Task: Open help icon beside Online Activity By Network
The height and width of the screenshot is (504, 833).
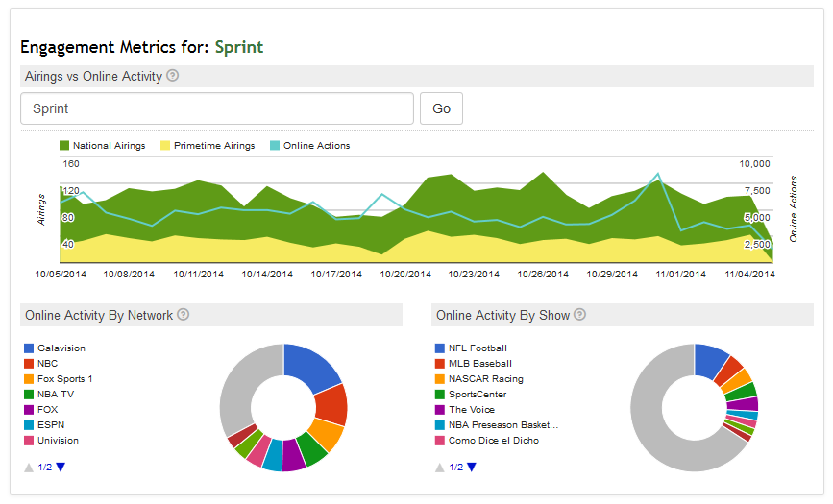Action: [183, 315]
